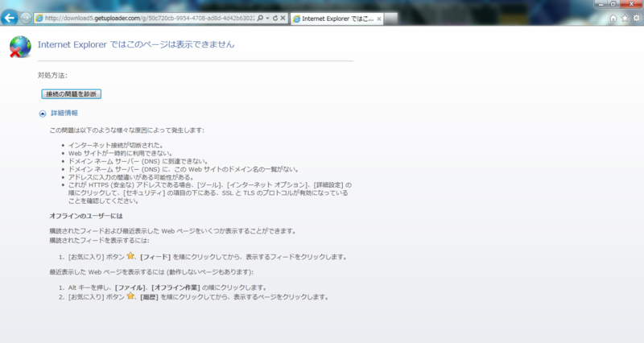Click 'ドメイン ネーム サーバー (DNS) に到達できない。'
644x343 pixels.
(x=138, y=161)
